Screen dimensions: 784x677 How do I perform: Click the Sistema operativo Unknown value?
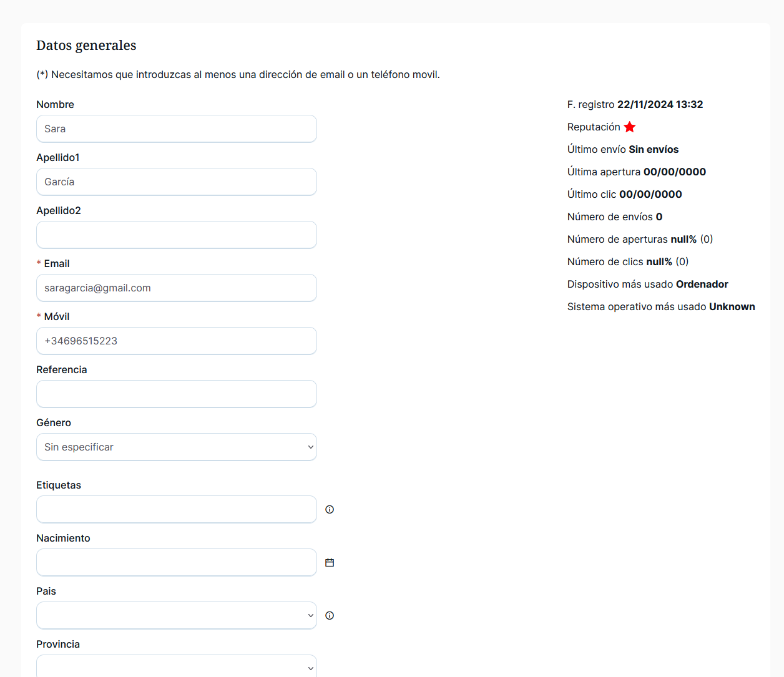[732, 307]
